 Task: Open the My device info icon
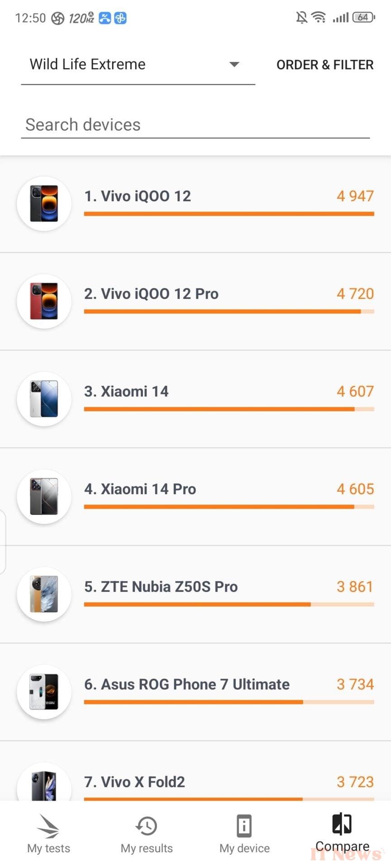point(244,826)
